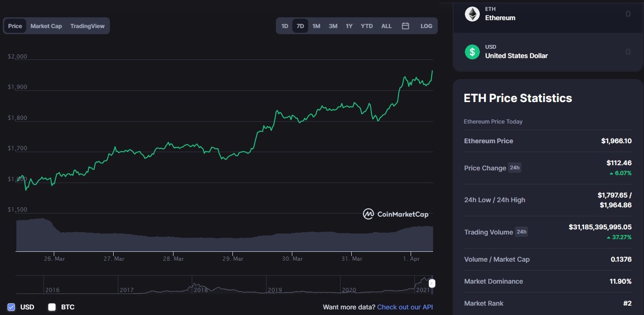Open the 'Check out our API' link

tap(405, 307)
